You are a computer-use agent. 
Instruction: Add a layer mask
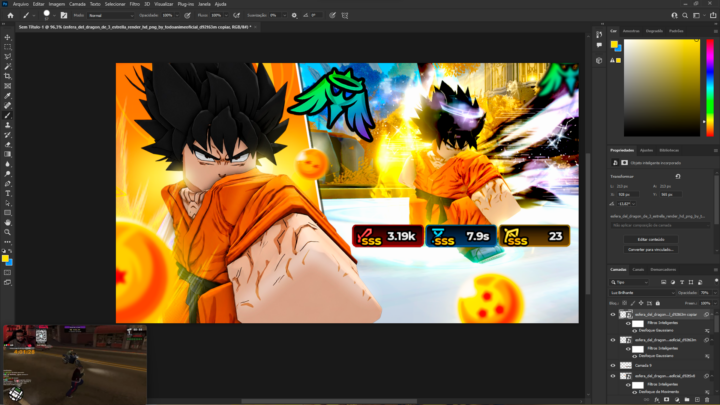pos(667,400)
